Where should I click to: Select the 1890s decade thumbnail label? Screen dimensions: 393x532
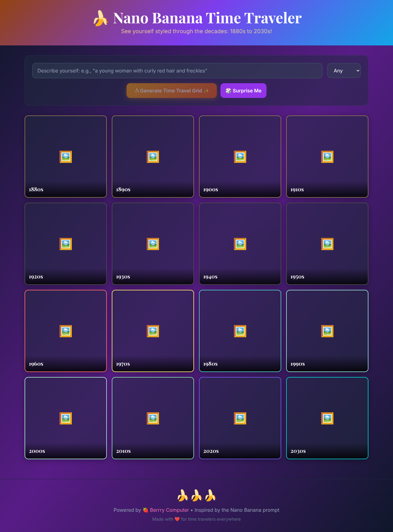123,189
